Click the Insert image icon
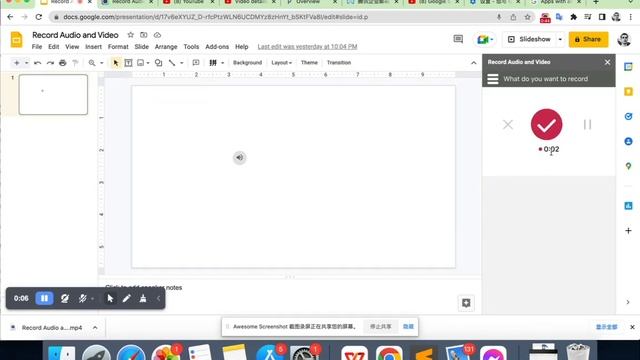640x360 pixels. click(140, 63)
